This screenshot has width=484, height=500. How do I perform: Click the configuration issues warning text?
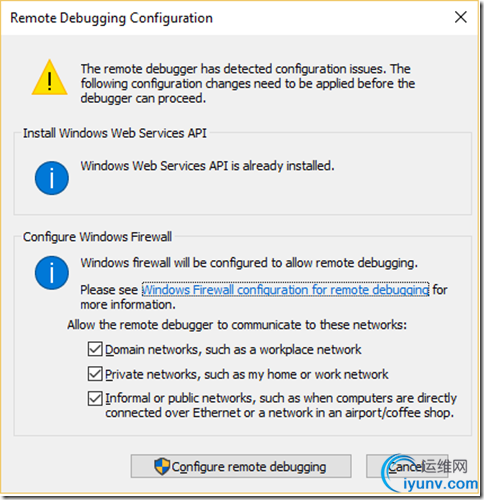[248, 83]
